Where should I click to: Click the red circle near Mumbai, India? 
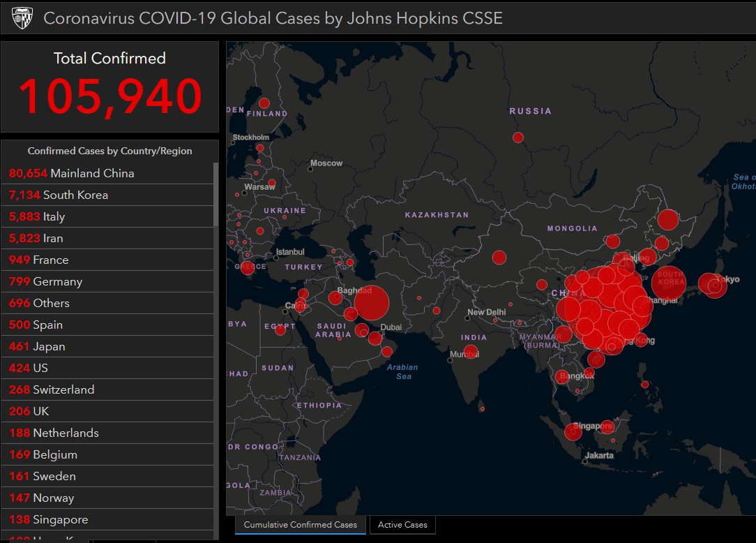(x=471, y=352)
